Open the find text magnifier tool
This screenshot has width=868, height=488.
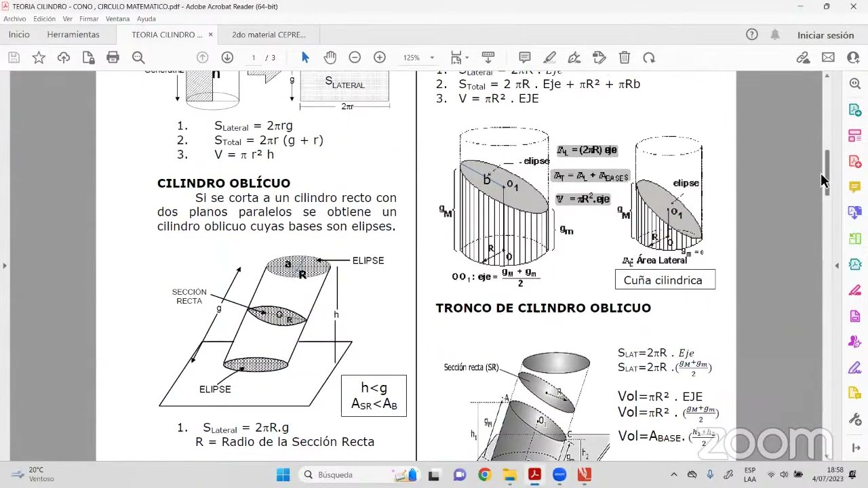click(138, 58)
